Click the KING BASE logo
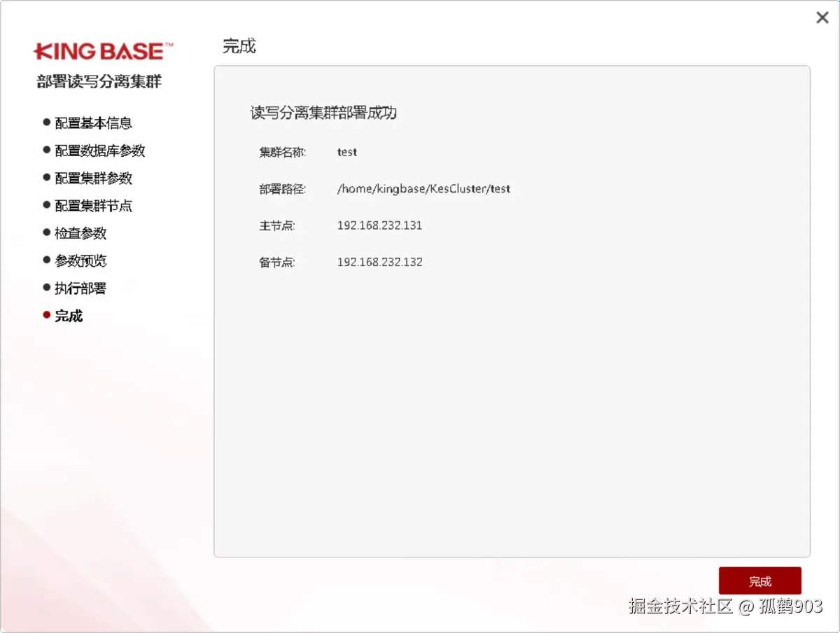 (103, 51)
